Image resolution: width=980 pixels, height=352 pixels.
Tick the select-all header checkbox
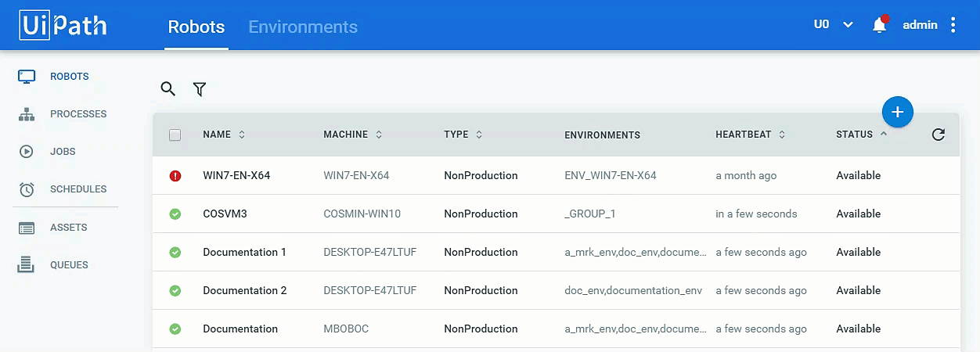click(x=175, y=135)
